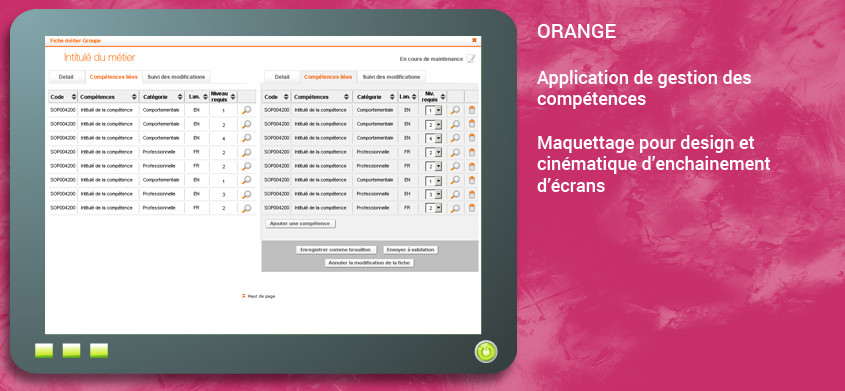This screenshot has width=845, height=391.
Task: Click magnifier icon in first left table row
Action: pyautogui.click(x=246, y=110)
